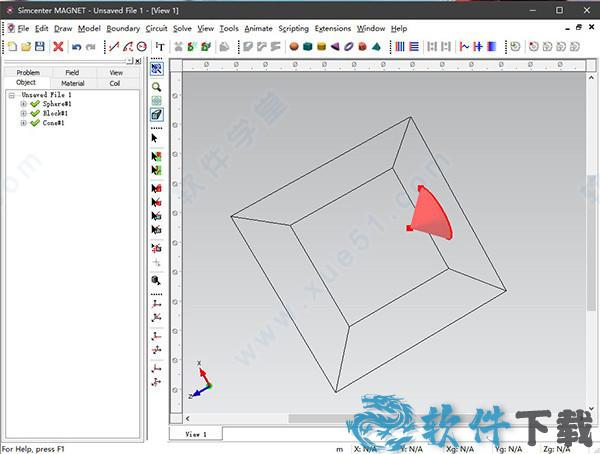The width and height of the screenshot is (600, 454).
Task: Click the arrow with red-green square select icon
Action: [x=157, y=157]
